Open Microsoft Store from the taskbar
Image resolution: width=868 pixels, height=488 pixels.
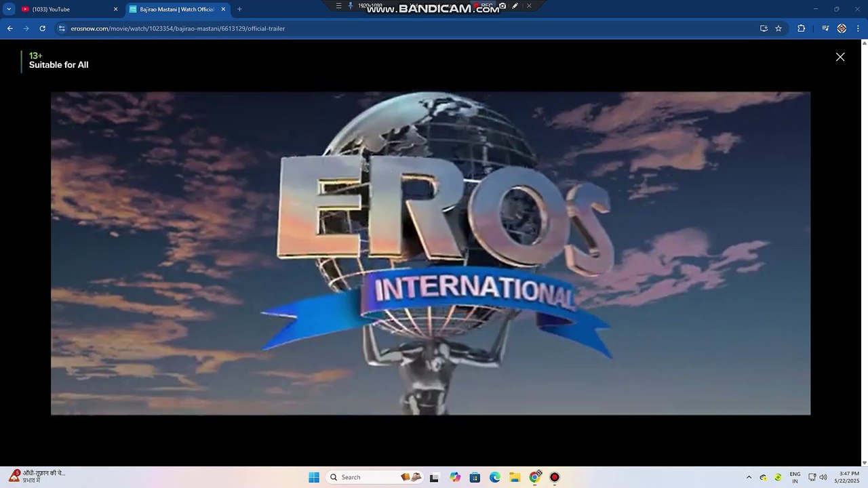475,477
